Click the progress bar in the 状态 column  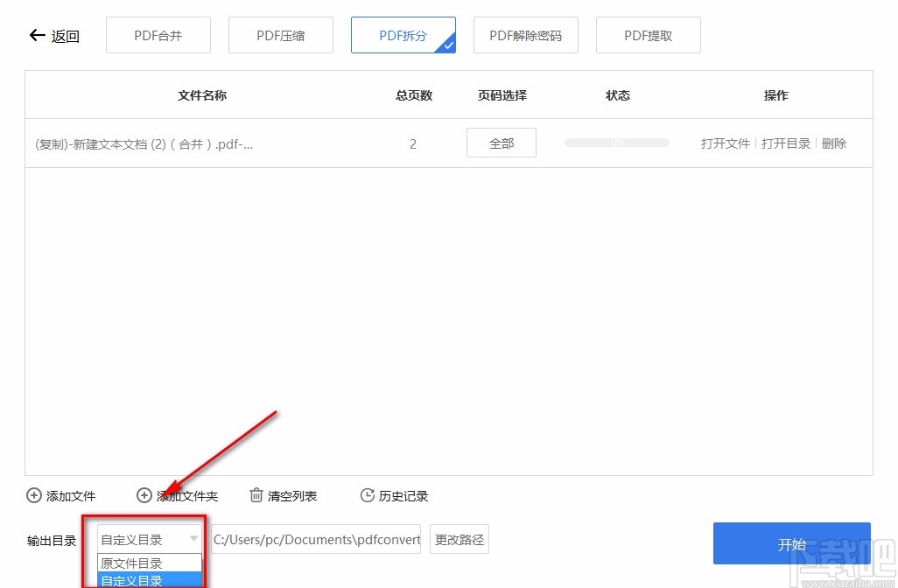(616, 142)
